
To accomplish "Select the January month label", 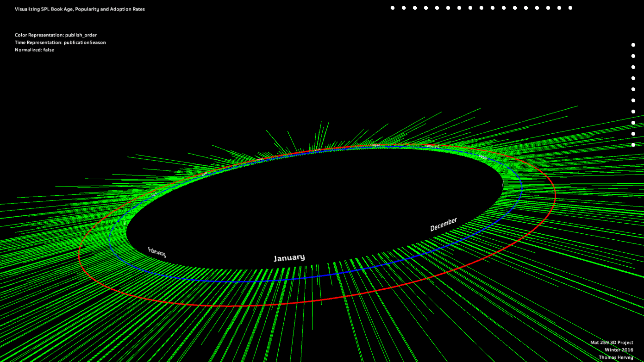I will point(289,258).
